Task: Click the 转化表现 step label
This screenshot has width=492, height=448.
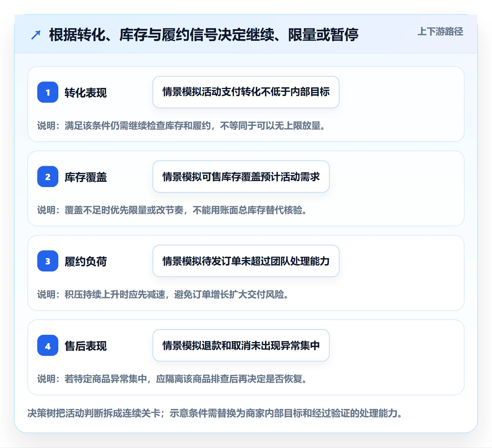Action: [86, 93]
